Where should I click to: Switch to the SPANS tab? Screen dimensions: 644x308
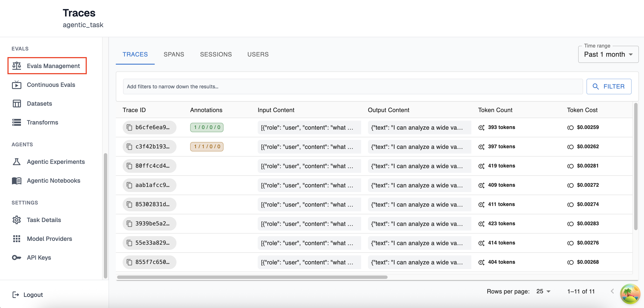tap(174, 54)
